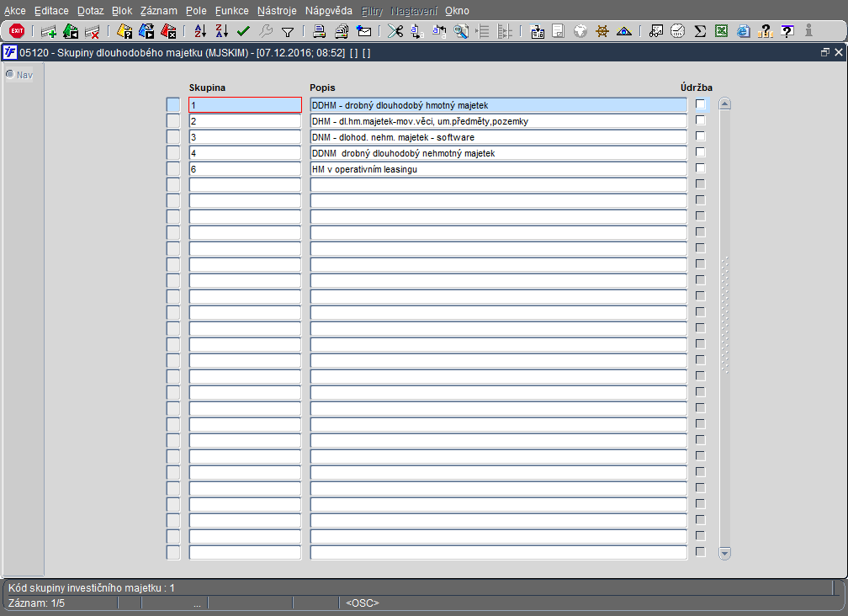Click the question mark with boxes help icon
This screenshot has height=616, width=848.
click(x=765, y=31)
